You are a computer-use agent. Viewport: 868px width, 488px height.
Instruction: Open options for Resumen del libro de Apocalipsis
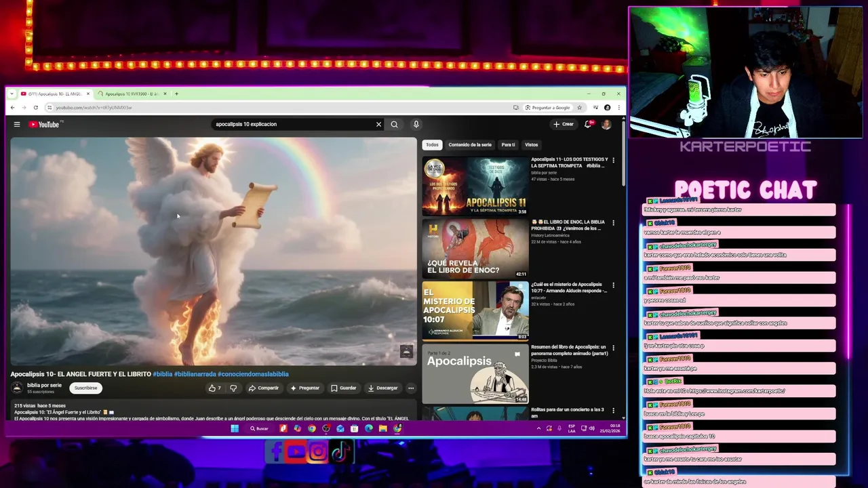coord(613,348)
